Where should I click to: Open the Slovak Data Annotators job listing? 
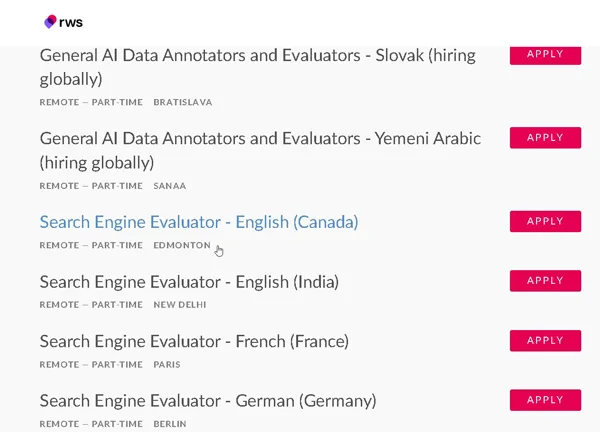tap(258, 67)
